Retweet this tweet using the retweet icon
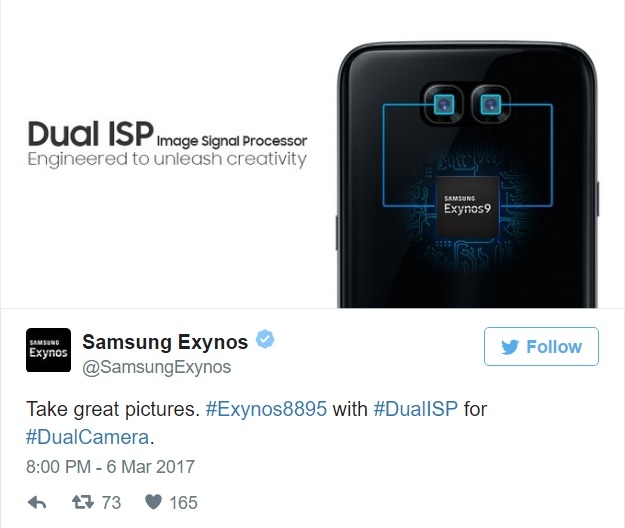625x528 pixels. click(x=83, y=502)
